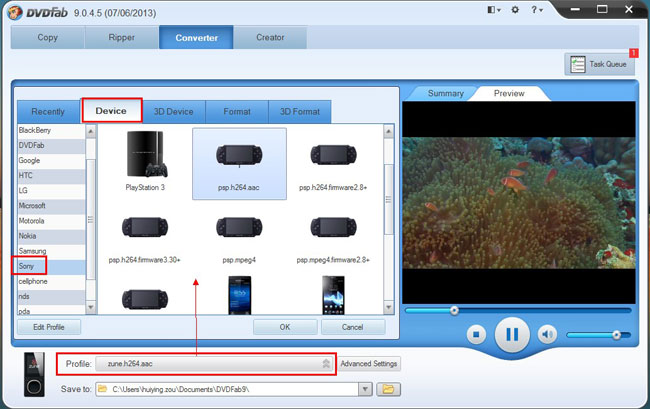Viewport: 650px width, 409px height.
Task: Cancel the profile selection
Action: pyautogui.click(x=352, y=327)
